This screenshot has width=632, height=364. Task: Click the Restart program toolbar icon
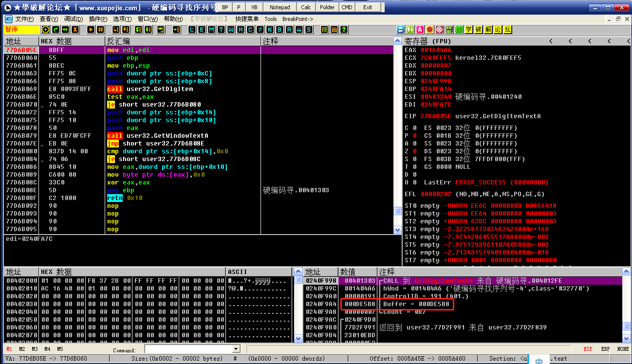tap(65, 30)
